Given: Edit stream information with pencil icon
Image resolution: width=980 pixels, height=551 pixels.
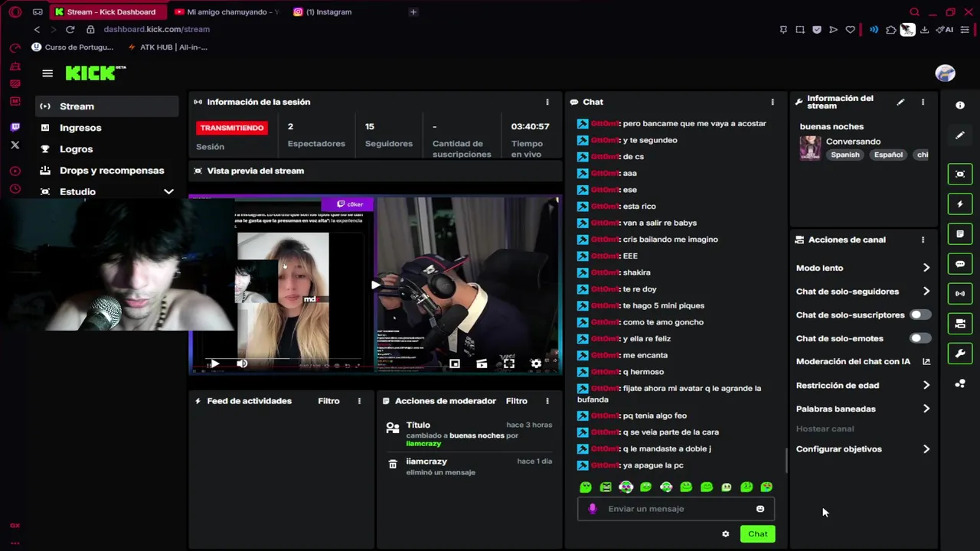Looking at the screenshot, I should point(900,102).
